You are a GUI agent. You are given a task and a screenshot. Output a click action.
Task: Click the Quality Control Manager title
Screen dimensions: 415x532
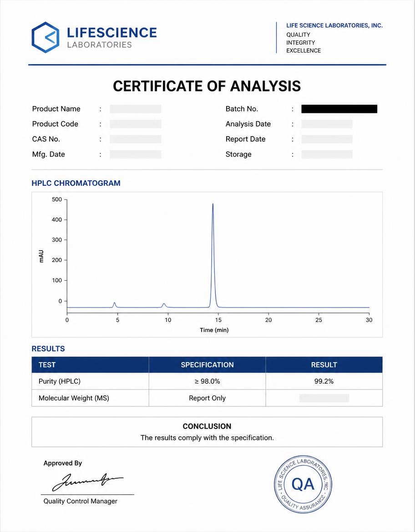[81, 501]
